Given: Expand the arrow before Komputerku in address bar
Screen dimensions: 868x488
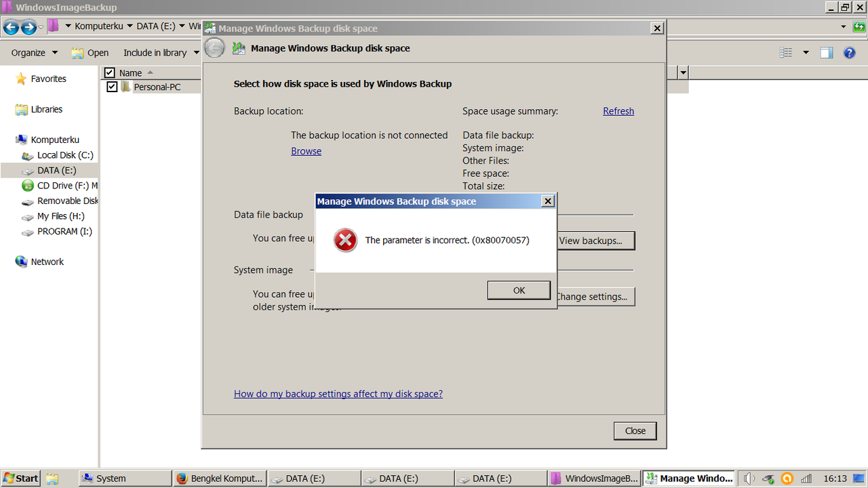Looking at the screenshot, I should click(68, 26).
